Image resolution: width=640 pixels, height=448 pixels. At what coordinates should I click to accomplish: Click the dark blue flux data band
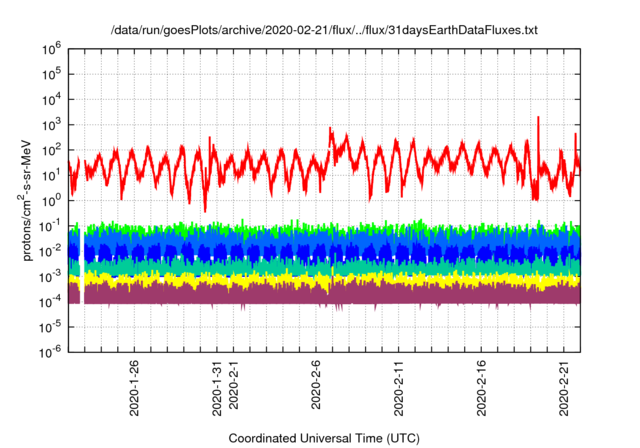pyautogui.click(x=300, y=251)
